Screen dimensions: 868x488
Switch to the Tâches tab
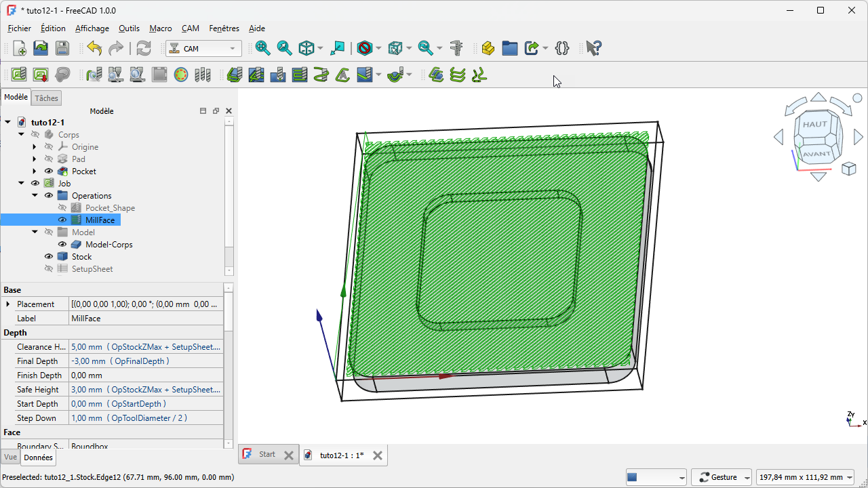47,98
